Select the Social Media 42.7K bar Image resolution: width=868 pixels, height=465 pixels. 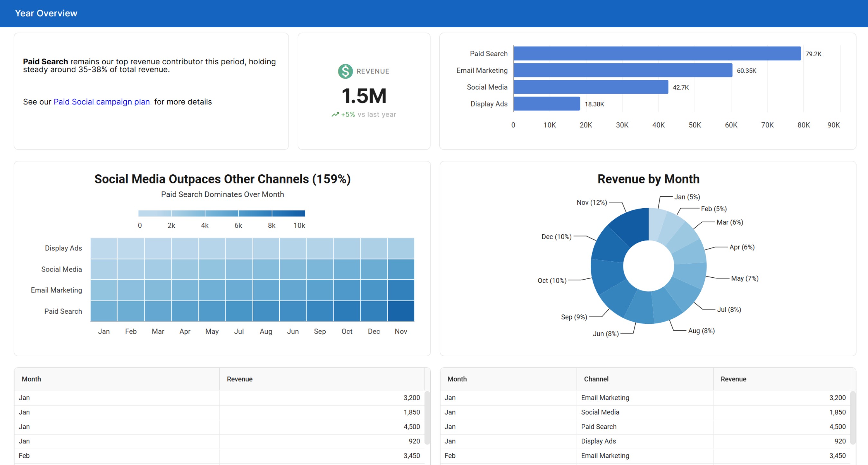pos(591,87)
